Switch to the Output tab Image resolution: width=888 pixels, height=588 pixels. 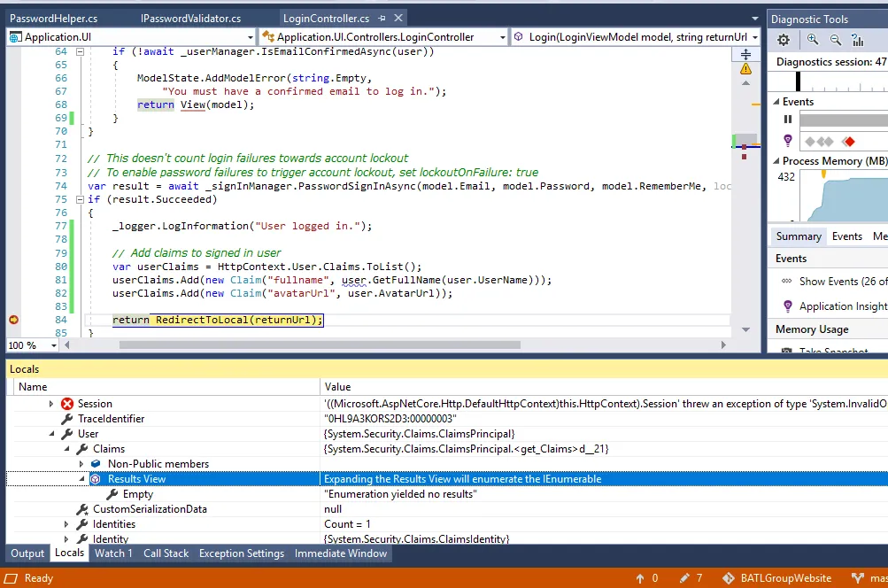(x=27, y=553)
